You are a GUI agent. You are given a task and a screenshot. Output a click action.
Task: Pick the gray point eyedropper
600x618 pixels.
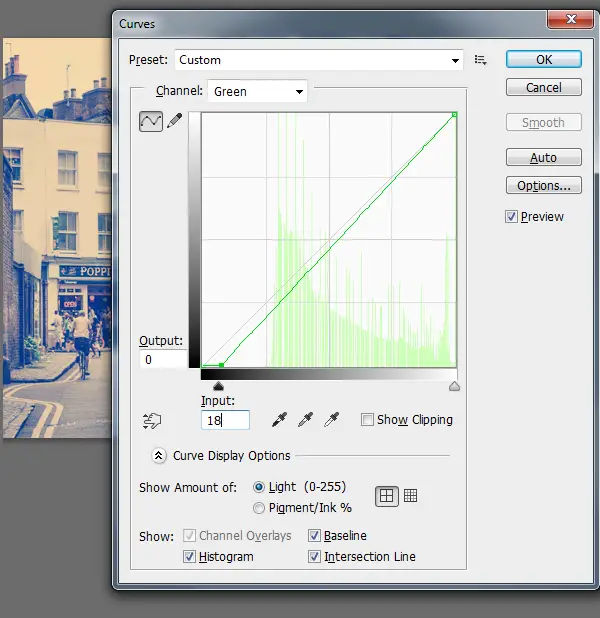307,420
